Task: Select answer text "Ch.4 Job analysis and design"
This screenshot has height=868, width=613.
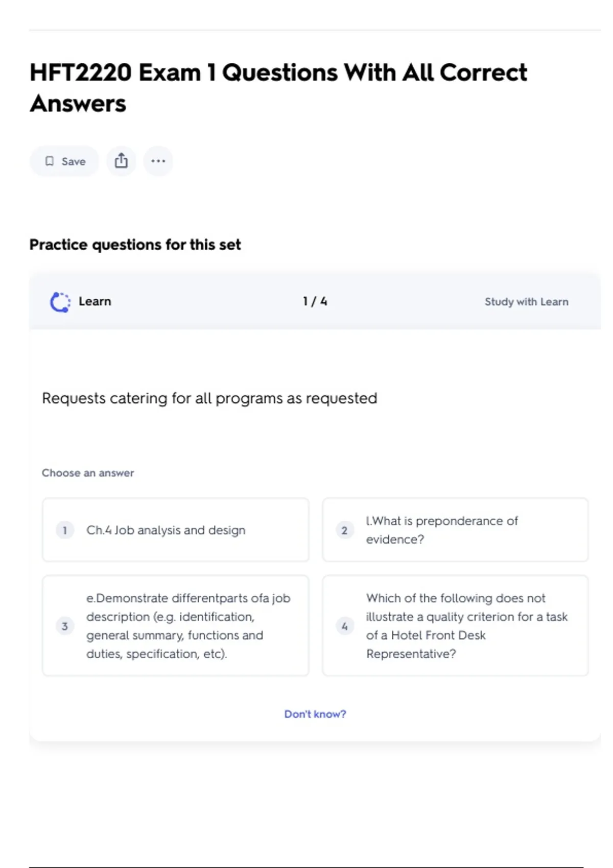Action: [x=166, y=530]
